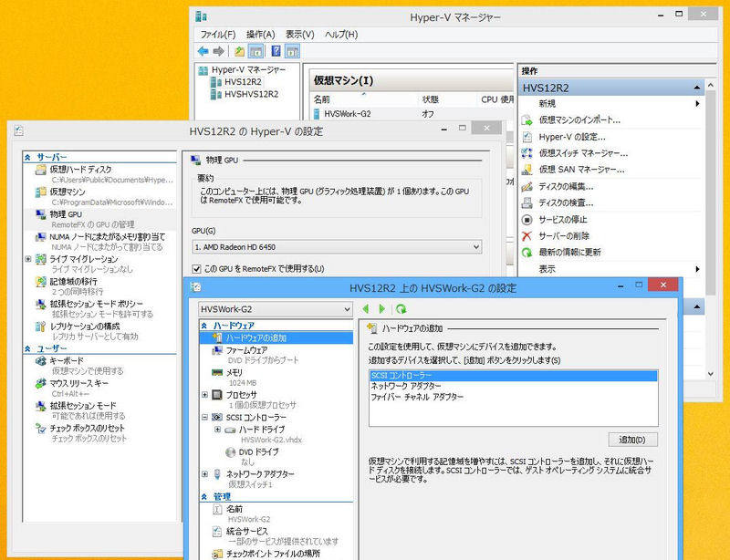Click the サービスの停止 stop icon
The width and height of the screenshot is (730, 560).
click(527, 219)
